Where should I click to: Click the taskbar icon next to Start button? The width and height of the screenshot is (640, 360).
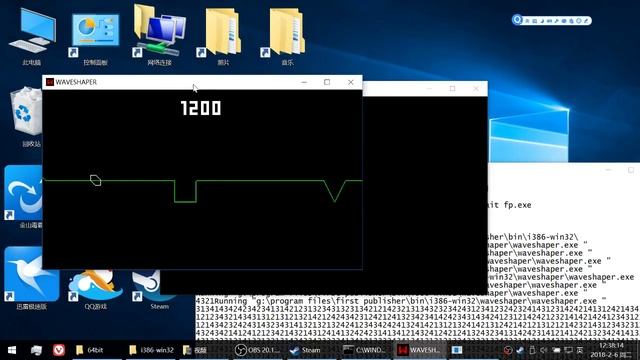tap(36, 350)
